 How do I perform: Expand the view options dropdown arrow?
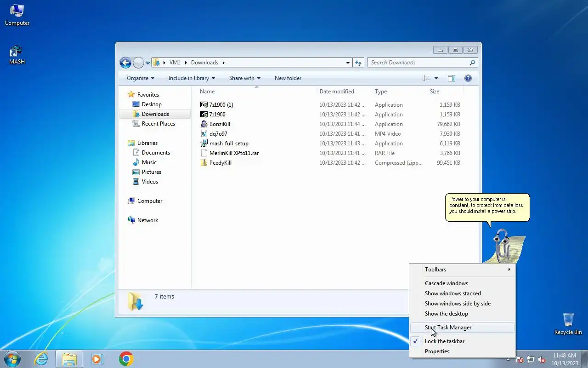tap(436, 78)
